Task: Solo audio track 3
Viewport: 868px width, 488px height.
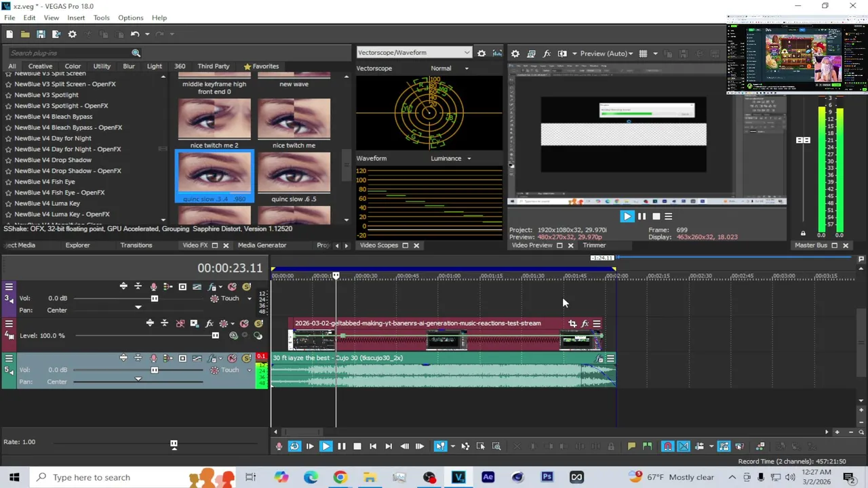Action: [x=247, y=287]
